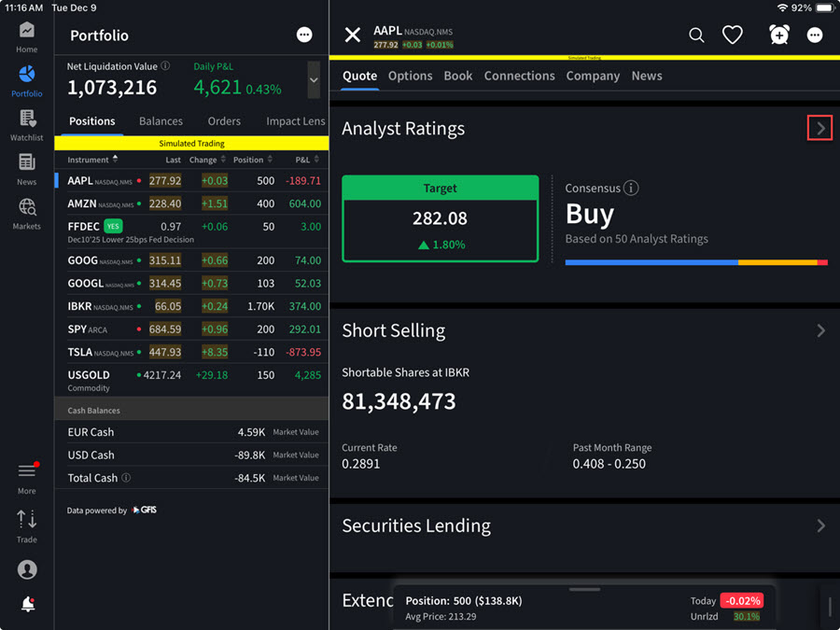Expand the Short Selling chevron

(820, 330)
